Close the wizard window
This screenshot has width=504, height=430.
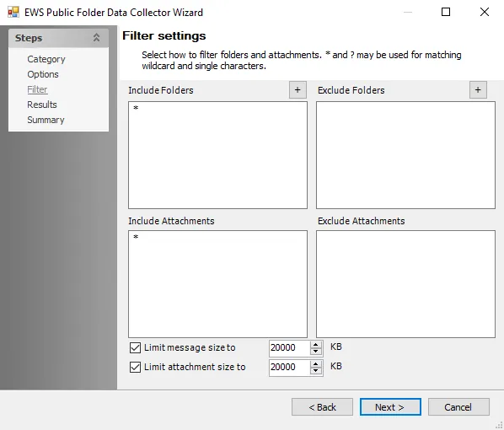pos(485,12)
